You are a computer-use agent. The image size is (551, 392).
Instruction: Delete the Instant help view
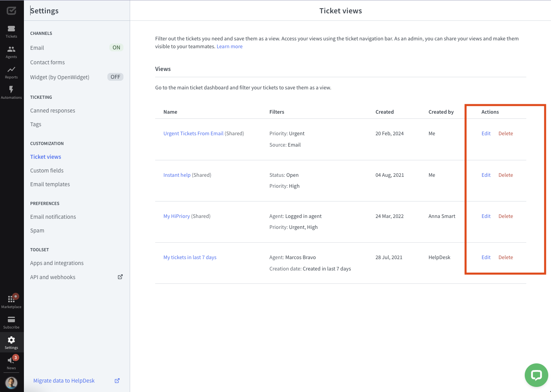click(506, 175)
